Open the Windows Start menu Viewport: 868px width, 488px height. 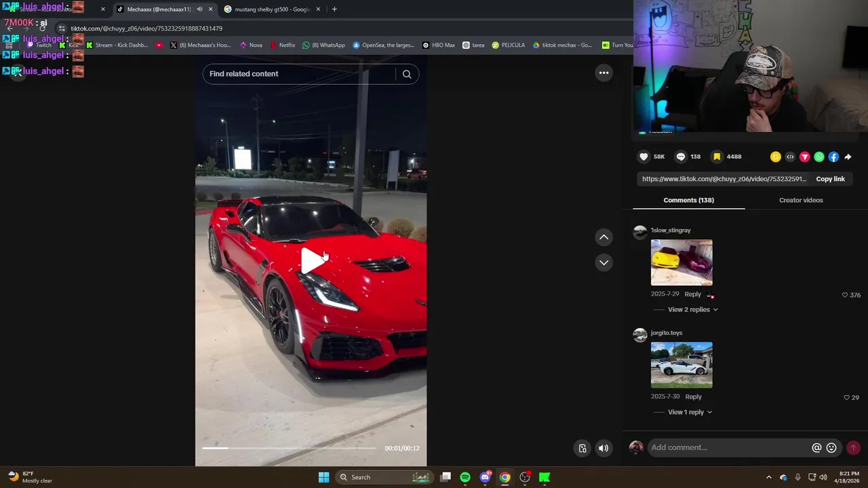(323, 477)
